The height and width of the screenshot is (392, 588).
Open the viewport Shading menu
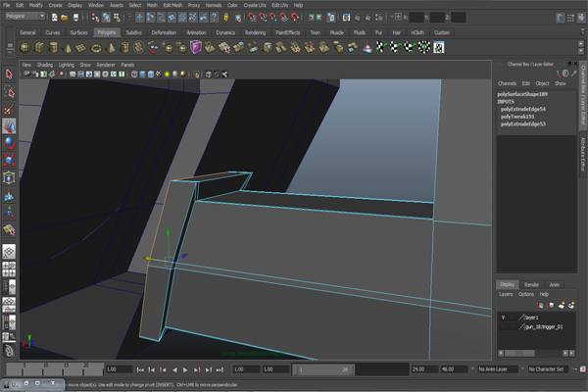click(45, 65)
